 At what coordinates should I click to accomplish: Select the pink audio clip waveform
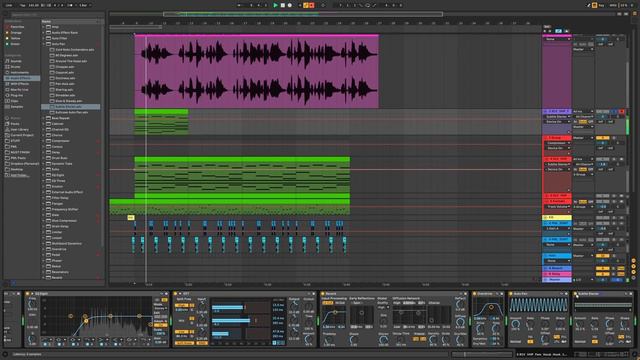point(257,72)
